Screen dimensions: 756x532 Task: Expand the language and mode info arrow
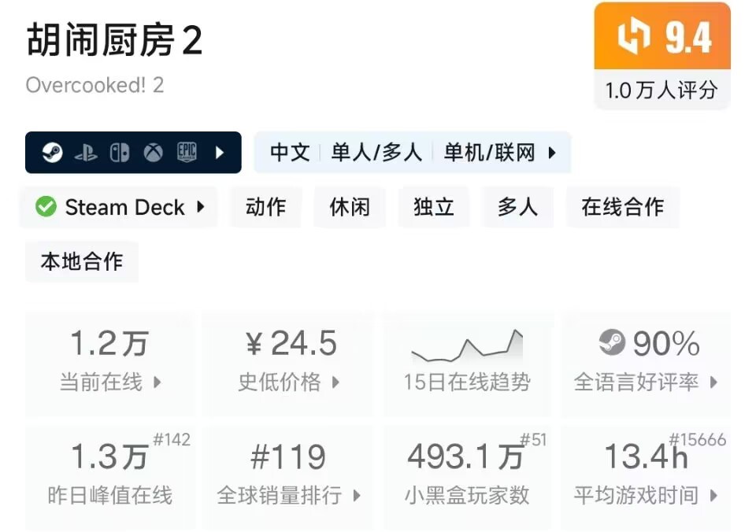(552, 153)
